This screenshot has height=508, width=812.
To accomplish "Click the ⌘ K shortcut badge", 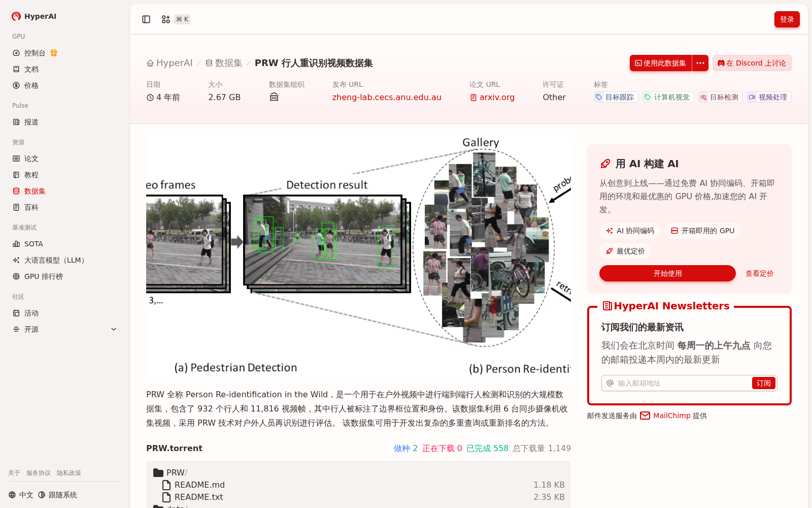I will click(182, 19).
